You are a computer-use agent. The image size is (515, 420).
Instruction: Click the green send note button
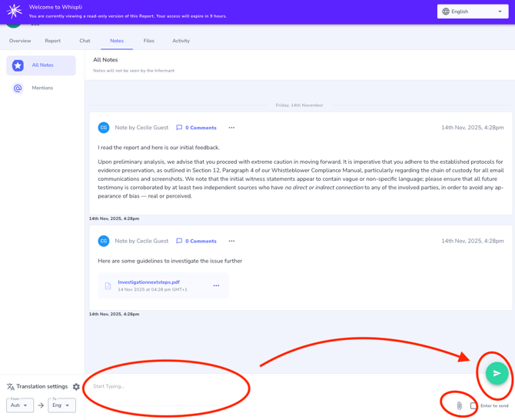(x=497, y=373)
